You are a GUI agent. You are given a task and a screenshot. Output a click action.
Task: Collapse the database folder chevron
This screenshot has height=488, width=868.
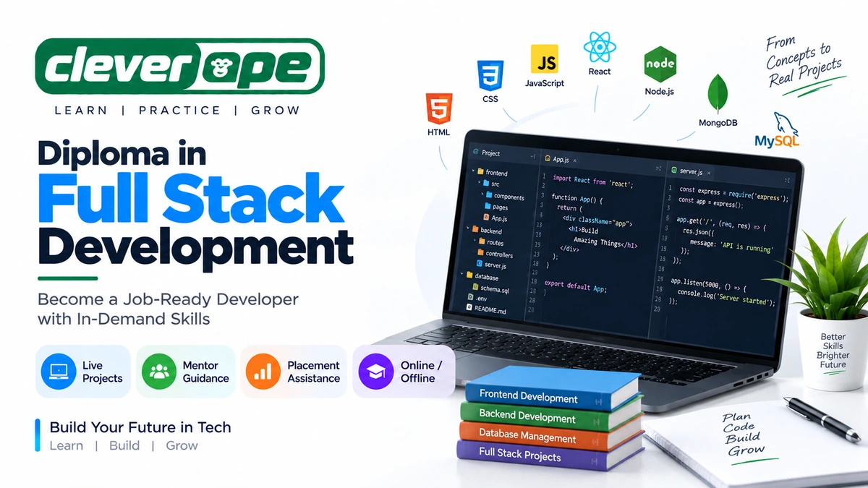(461, 274)
